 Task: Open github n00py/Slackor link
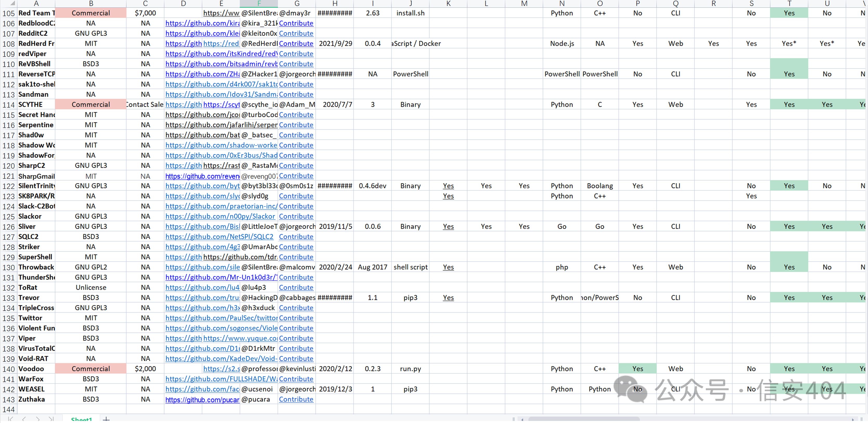pyautogui.click(x=220, y=216)
